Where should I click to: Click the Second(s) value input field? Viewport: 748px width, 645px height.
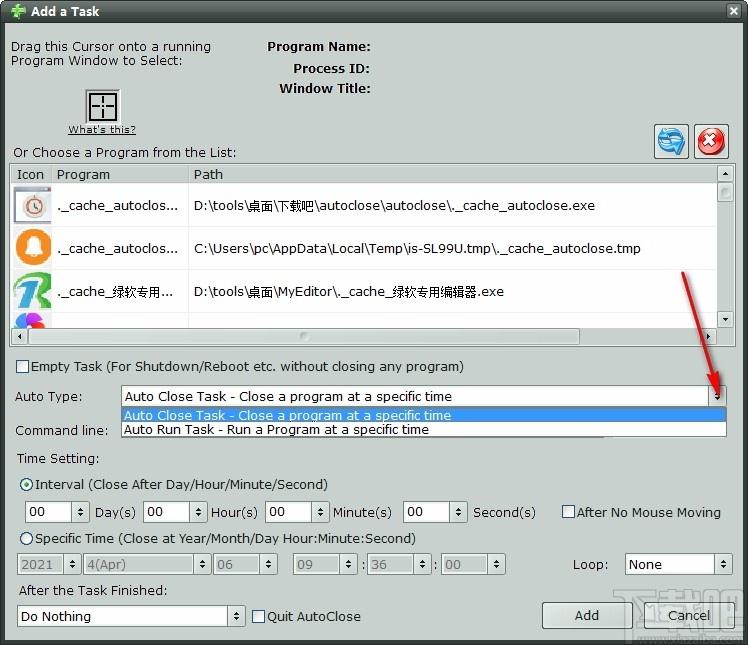[x=426, y=512]
